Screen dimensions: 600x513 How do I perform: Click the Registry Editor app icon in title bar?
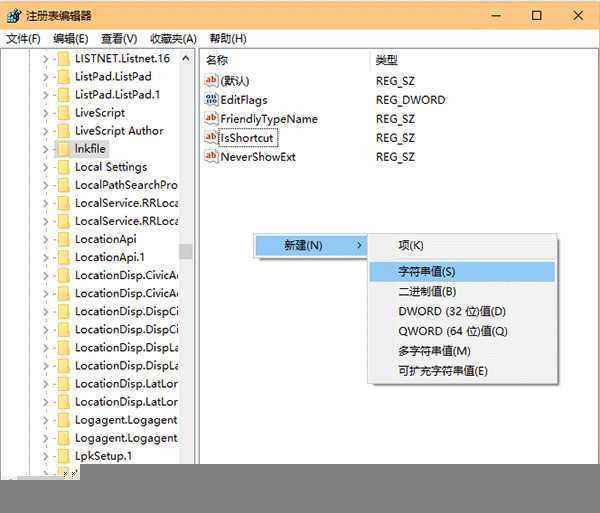14,16
